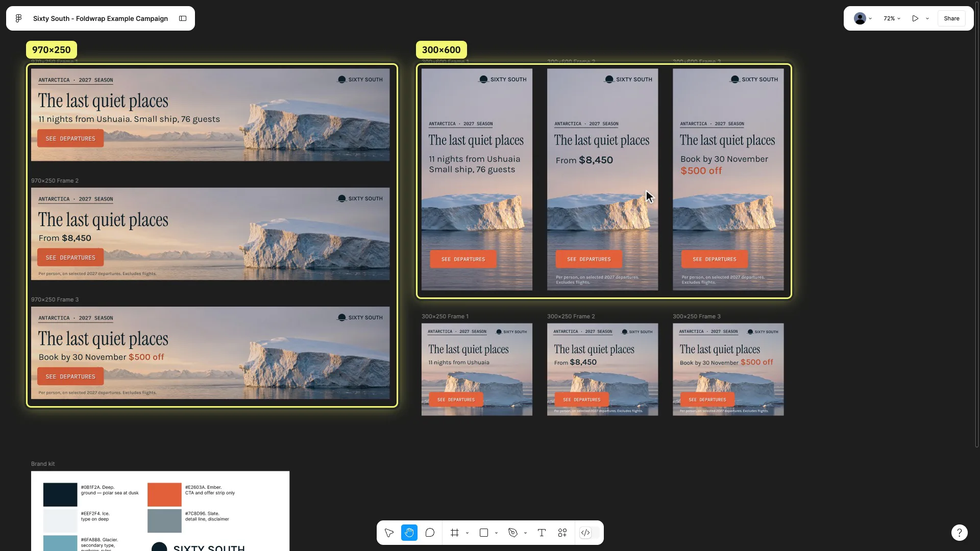Image resolution: width=980 pixels, height=551 pixels.
Task: Click the file title Sixty South - Foldwrap Example Campaign
Action: tap(101, 18)
